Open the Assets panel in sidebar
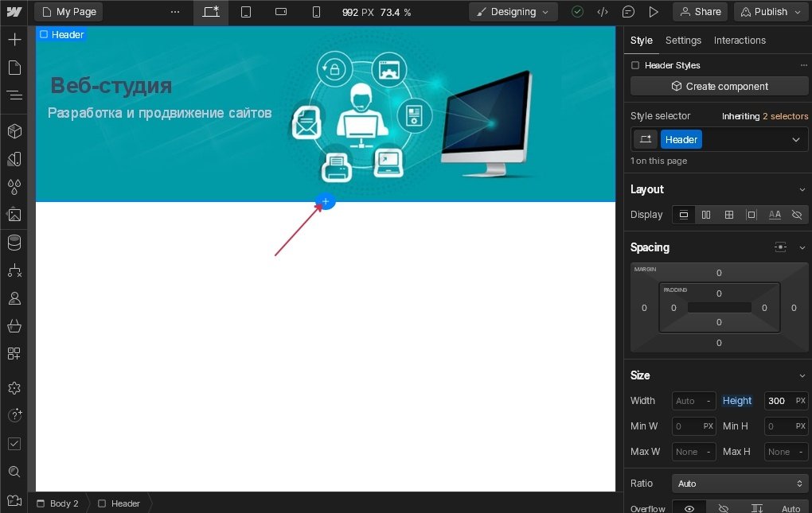The width and height of the screenshot is (812, 513). [14, 215]
